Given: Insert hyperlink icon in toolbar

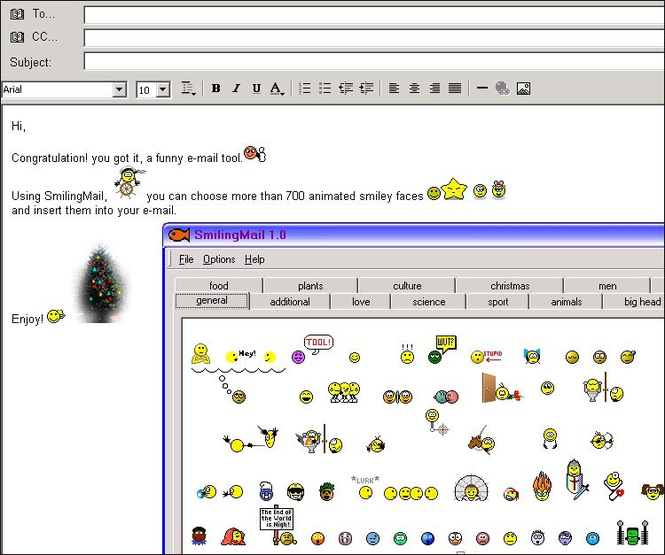Looking at the screenshot, I should click(503, 89).
